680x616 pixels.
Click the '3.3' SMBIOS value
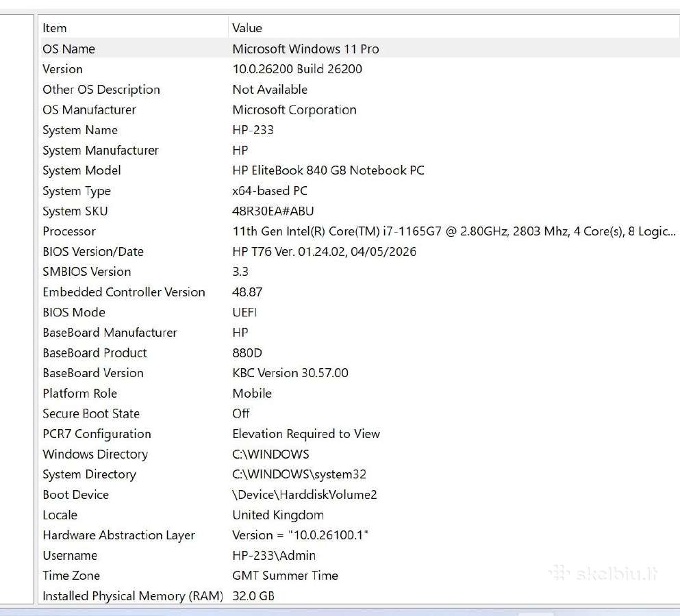(240, 272)
